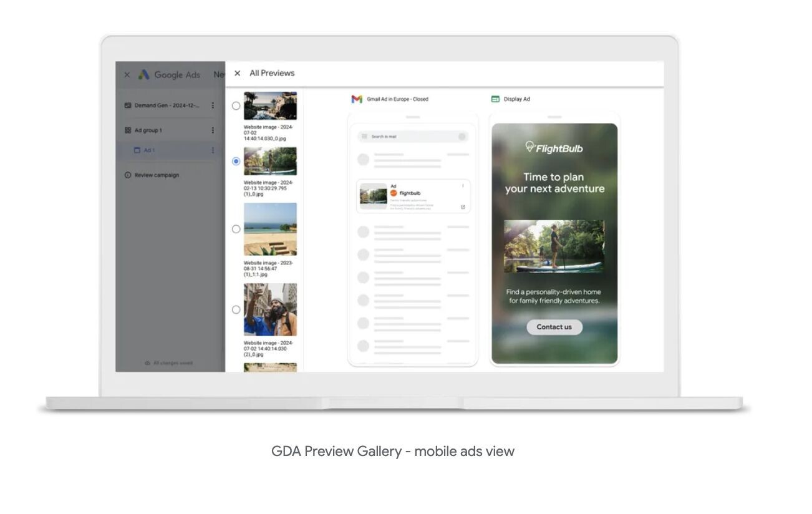Click the Display Ad icon
The image size is (812, 514).
coord(495,99)
